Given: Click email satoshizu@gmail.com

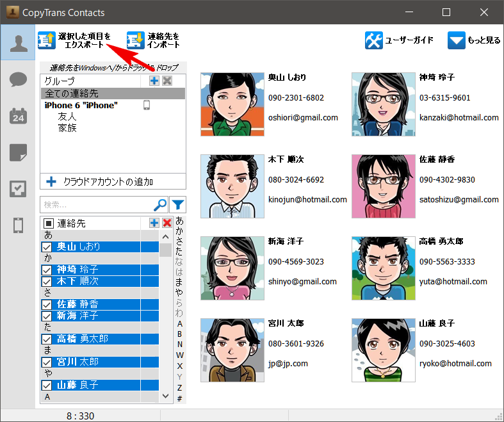Looking at the screenshot, I should click(459, 200).
